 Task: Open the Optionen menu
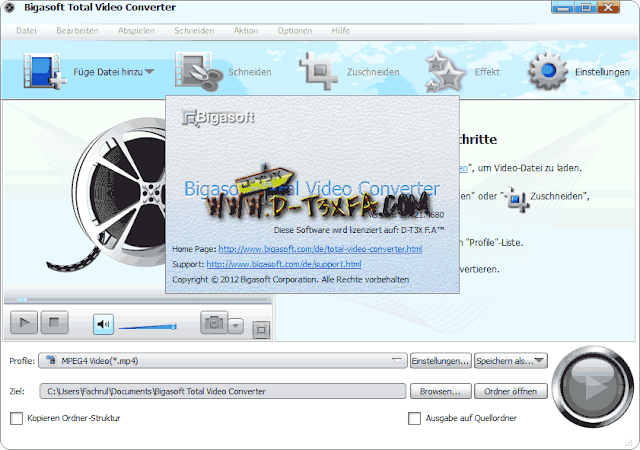(295, 31)
